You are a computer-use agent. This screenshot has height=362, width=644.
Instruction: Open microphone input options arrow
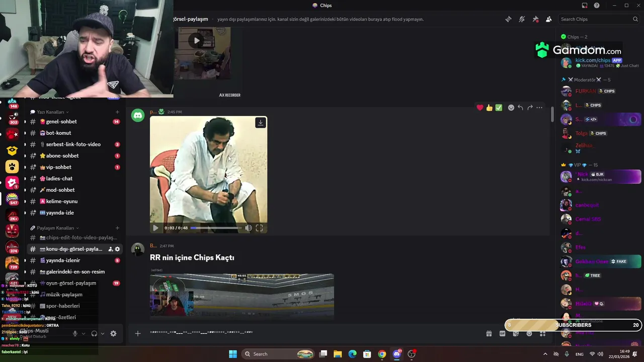click(83, 333)
